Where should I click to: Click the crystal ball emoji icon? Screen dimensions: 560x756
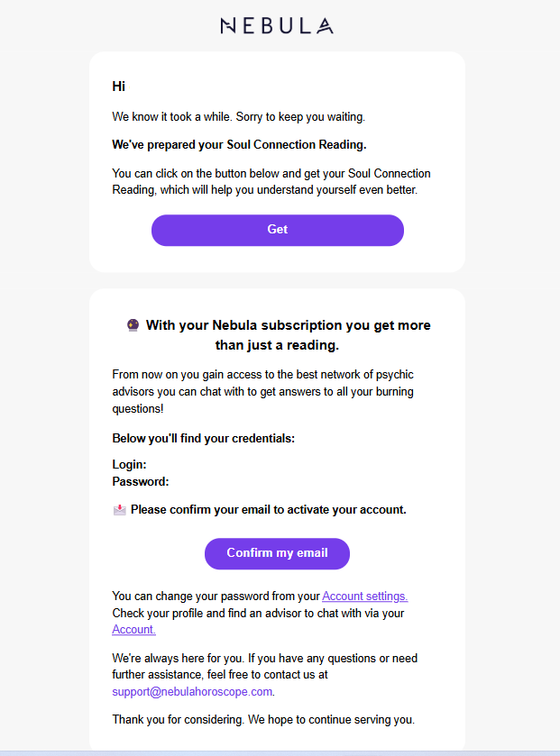pyautogui.click(x=133, y=325)
